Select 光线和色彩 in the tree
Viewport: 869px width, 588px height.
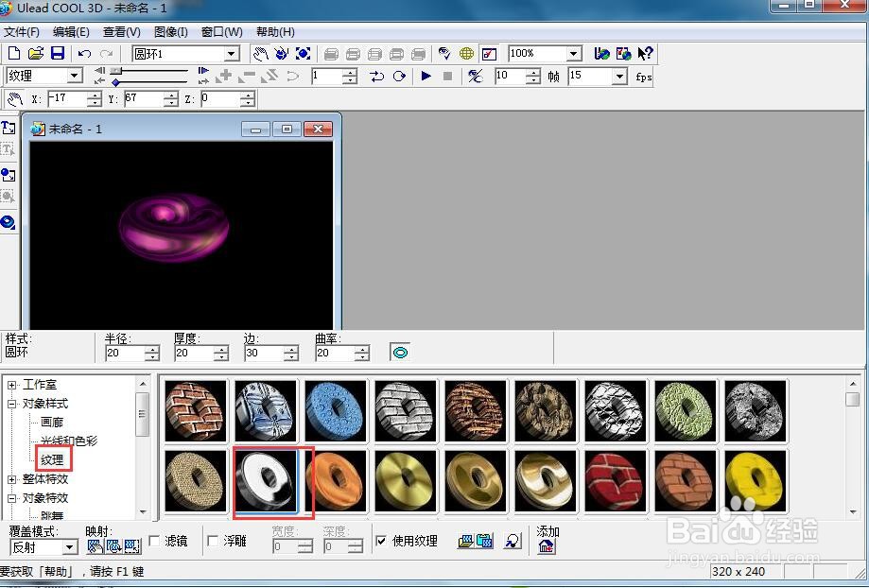click(69, 441)
